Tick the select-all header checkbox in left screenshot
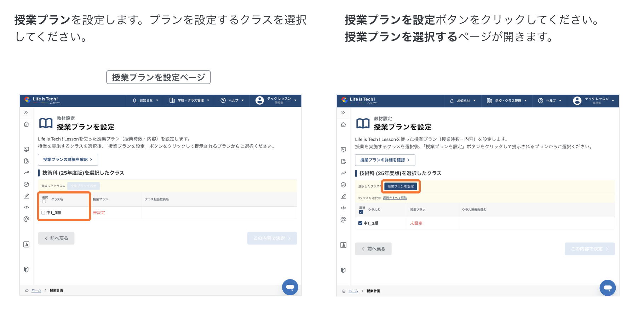Image resolution: width=644 pixels, height=324 pixels. (44, 202)
